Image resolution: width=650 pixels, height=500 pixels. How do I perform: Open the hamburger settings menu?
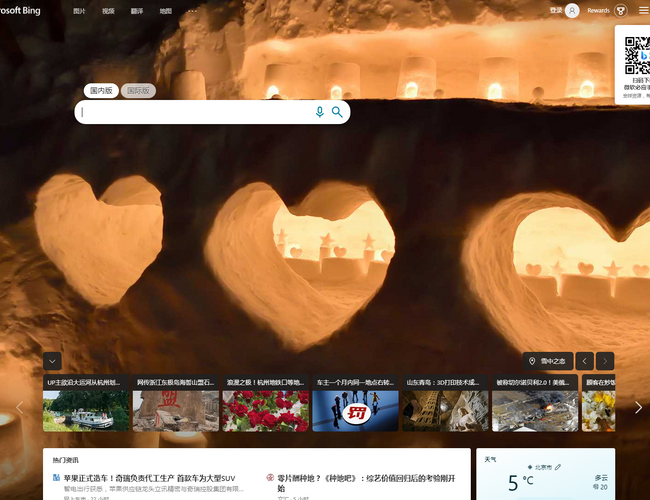(x=643, y=11)
